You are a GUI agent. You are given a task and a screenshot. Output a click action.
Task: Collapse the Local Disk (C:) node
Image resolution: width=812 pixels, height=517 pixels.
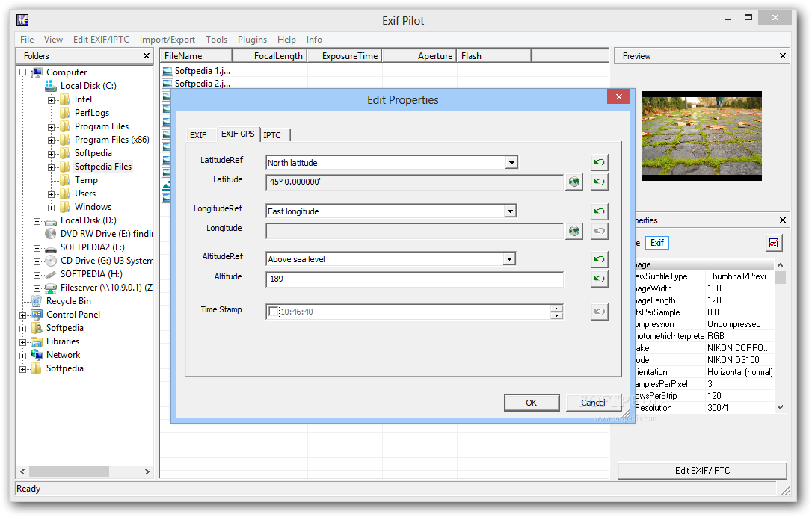point(37,87)
